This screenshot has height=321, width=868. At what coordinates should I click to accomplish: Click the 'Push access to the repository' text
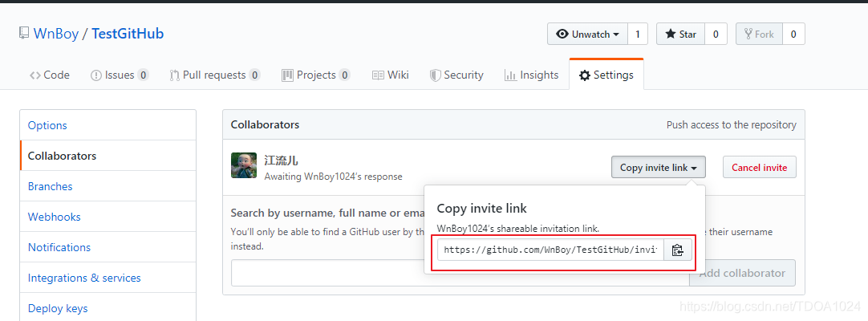point(732,125)
